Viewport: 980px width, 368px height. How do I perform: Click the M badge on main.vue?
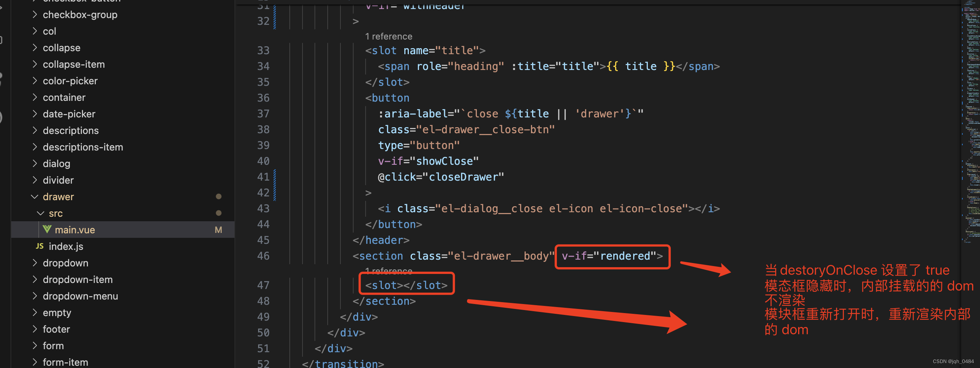[219, 229]
